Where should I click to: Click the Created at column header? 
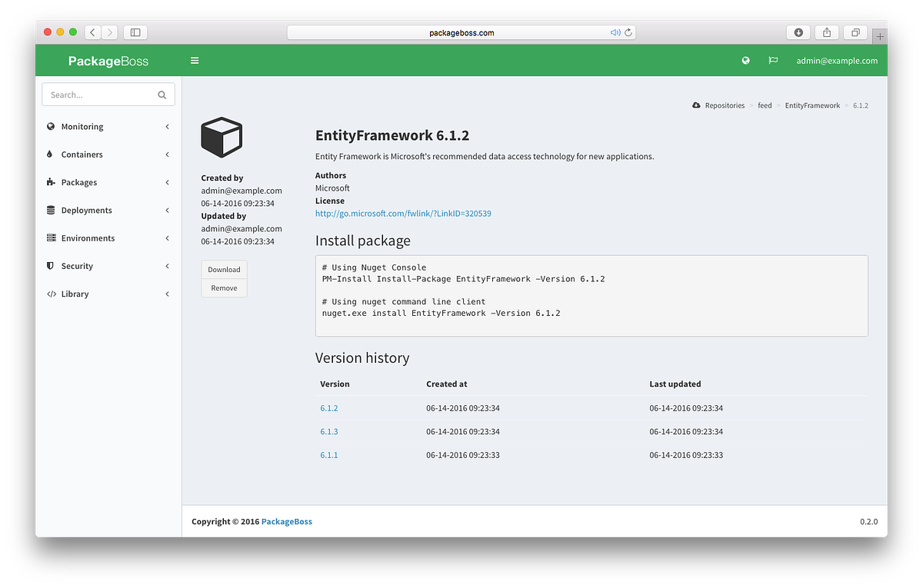pyautogui.click(x=447, y=384)
